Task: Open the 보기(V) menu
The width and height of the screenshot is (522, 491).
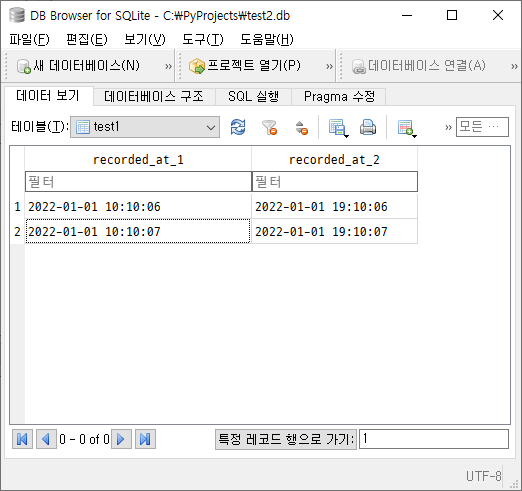Action: [x=145, y=39]
